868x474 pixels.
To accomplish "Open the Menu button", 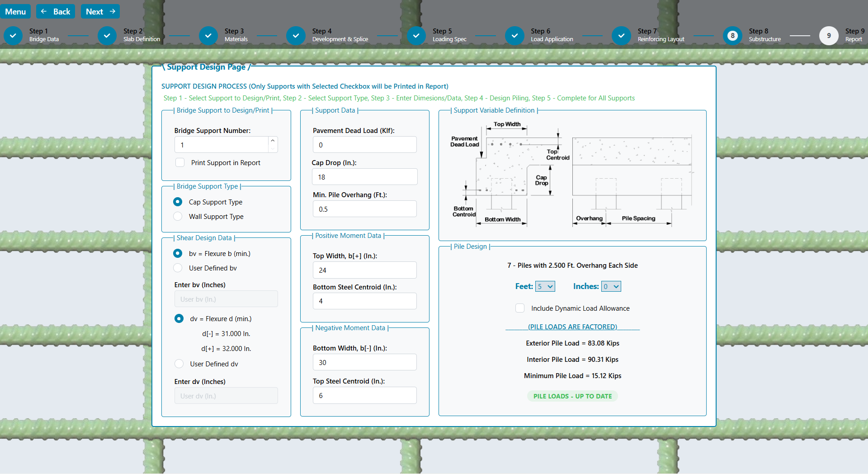I will (x=15, y=11).
